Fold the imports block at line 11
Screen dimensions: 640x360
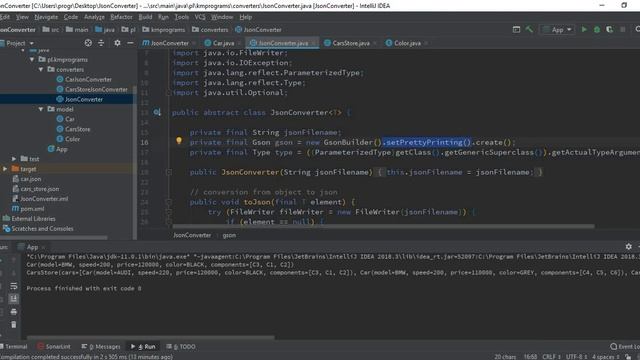pos(168,93)
